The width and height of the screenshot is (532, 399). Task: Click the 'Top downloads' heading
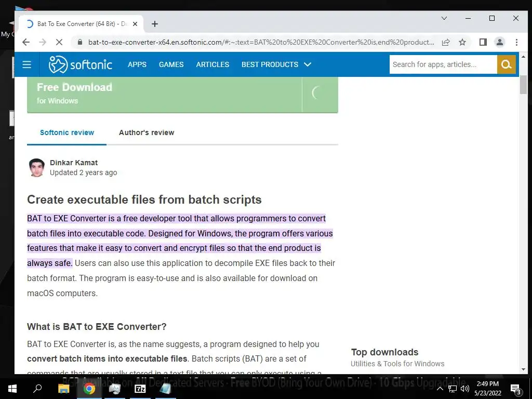[x=384, y=352]
